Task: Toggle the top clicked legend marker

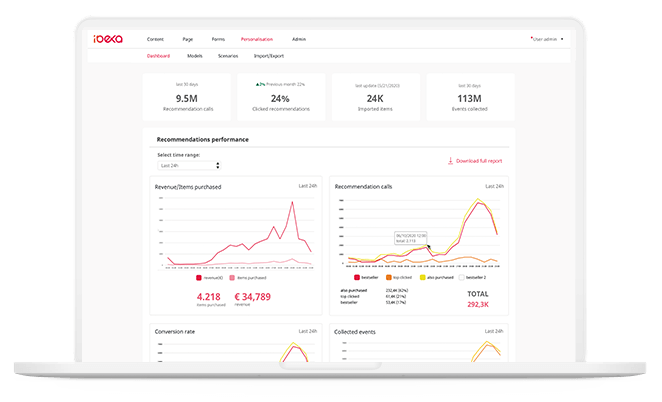Action: pos(388,277)
